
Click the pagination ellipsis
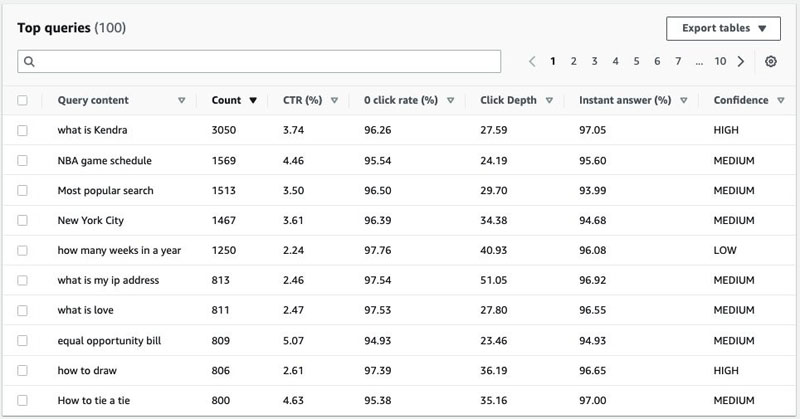[x=699, y=62]
